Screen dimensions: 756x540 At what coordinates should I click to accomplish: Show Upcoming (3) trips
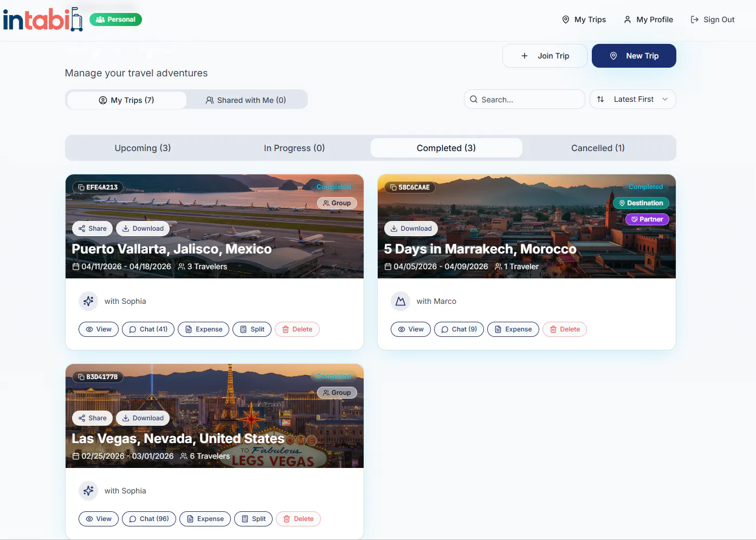[143, 148]
